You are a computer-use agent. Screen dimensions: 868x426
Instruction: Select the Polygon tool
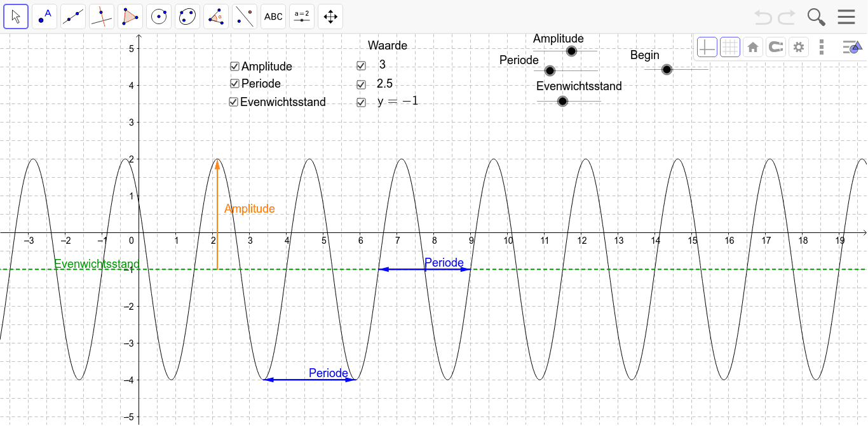pyautogui.click(x=130, y=17)
